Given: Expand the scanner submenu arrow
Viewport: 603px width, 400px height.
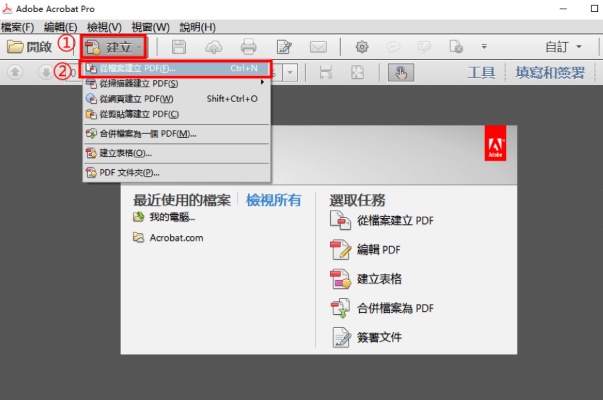Looking at the screenshot, I should point(262,82).
